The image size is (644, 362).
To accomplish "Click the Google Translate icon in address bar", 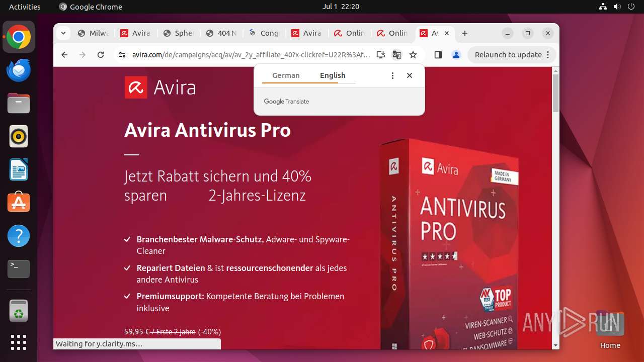I will point(397,55).
